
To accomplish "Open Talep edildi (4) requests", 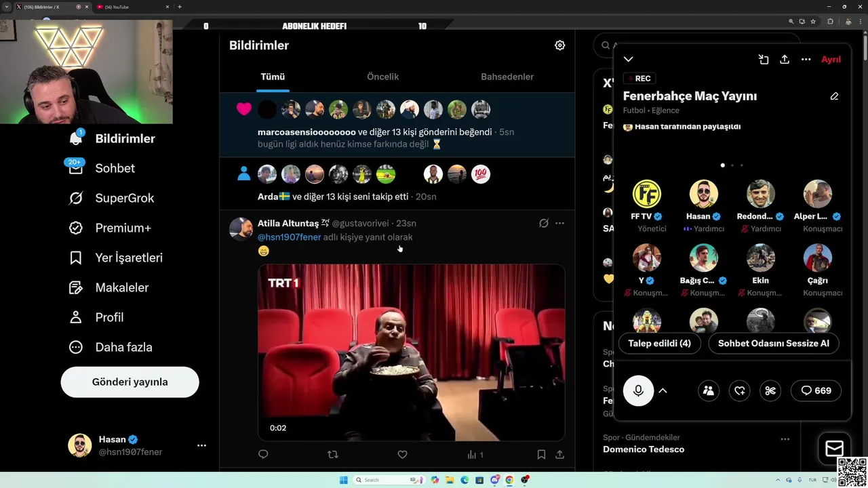I will point(659,343).
